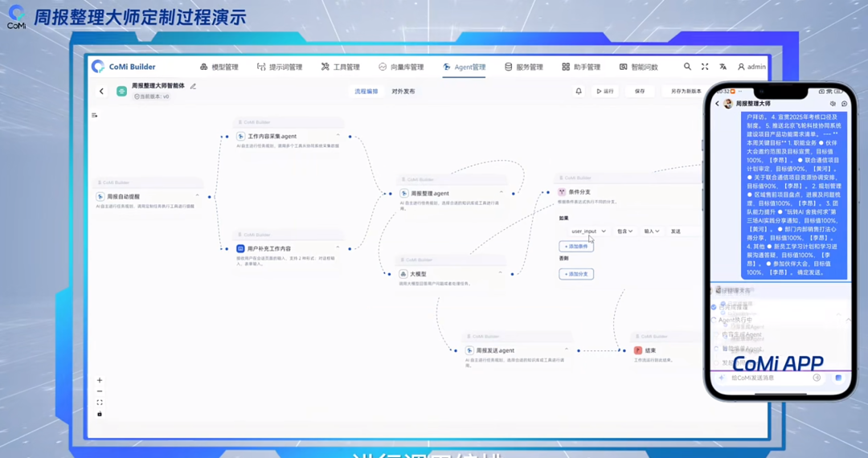868x458 pixels.
Task: Click the fit-to-view canvas icon
Action: (x=100, y=403)
